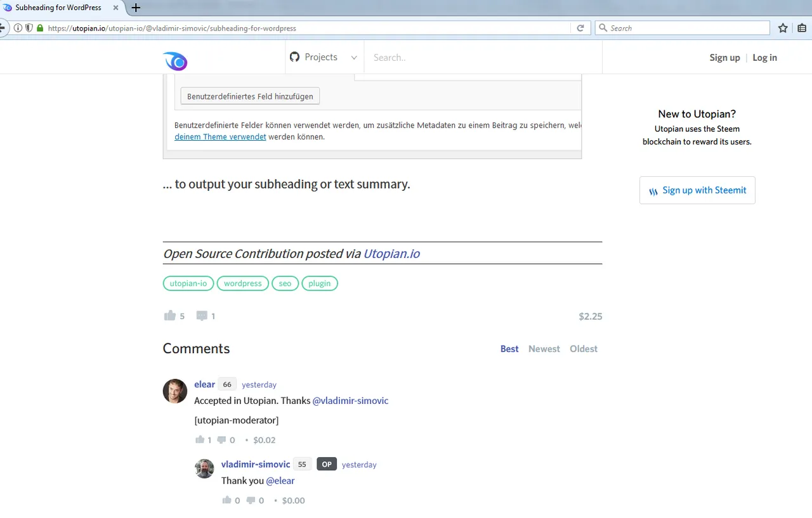Upvote elear's comment with thumbs-up icon
This screenshot has width=812, height=518.
pyautogui.click(x=200, y=439)
